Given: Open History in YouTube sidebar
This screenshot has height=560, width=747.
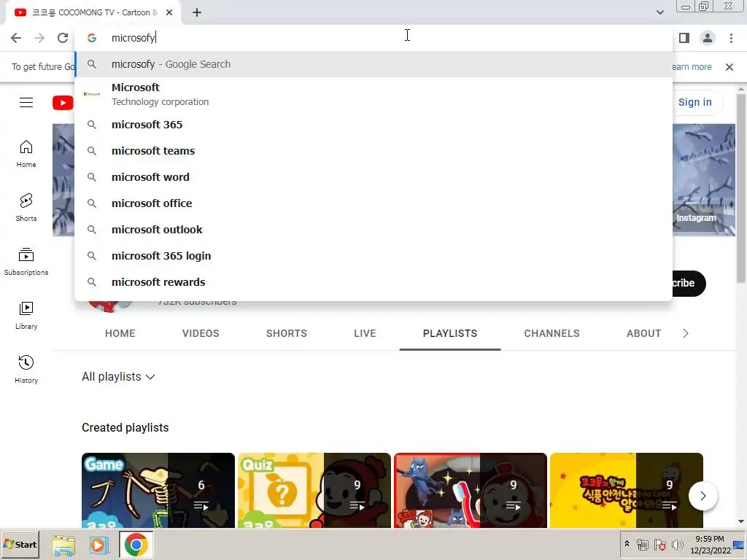Looking at the screenshot, I should [x=26, y=369].
